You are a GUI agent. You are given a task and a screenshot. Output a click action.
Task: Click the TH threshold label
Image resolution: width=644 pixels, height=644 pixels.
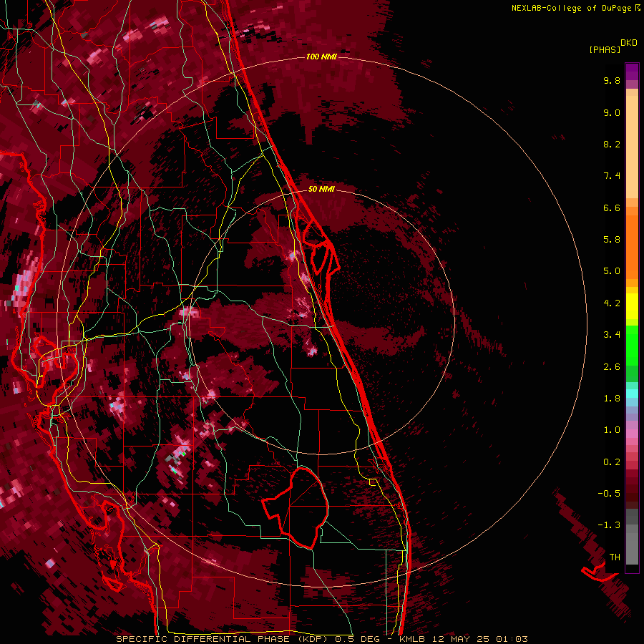615,557
